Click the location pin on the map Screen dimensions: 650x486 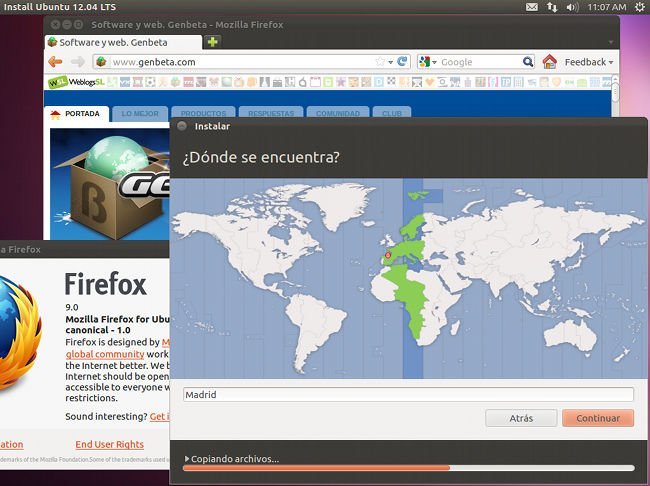coord(388,255)
